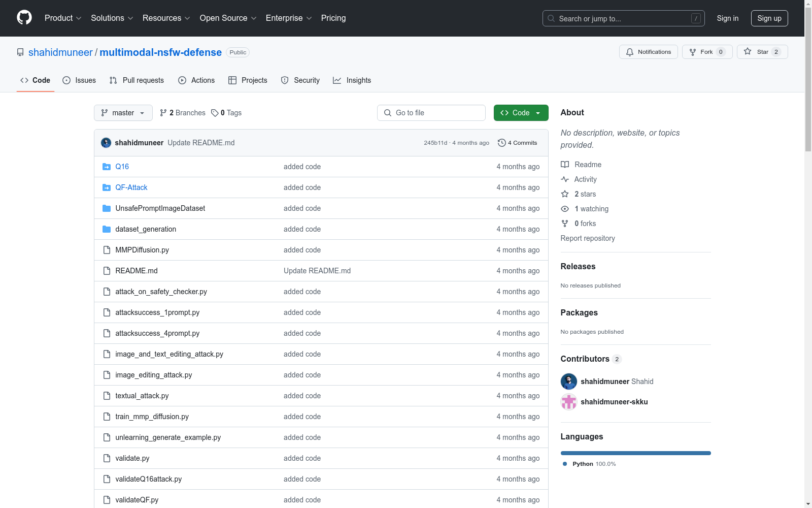Click in the Search or jump to field
This screenshot has width=812, height=508.
coord(624,18)
